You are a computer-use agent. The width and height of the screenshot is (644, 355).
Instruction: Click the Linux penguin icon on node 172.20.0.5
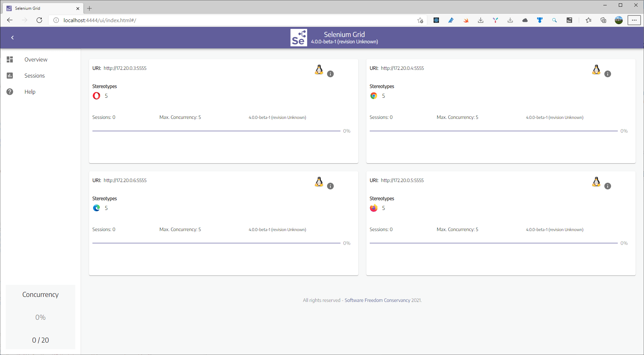[596, 182]
